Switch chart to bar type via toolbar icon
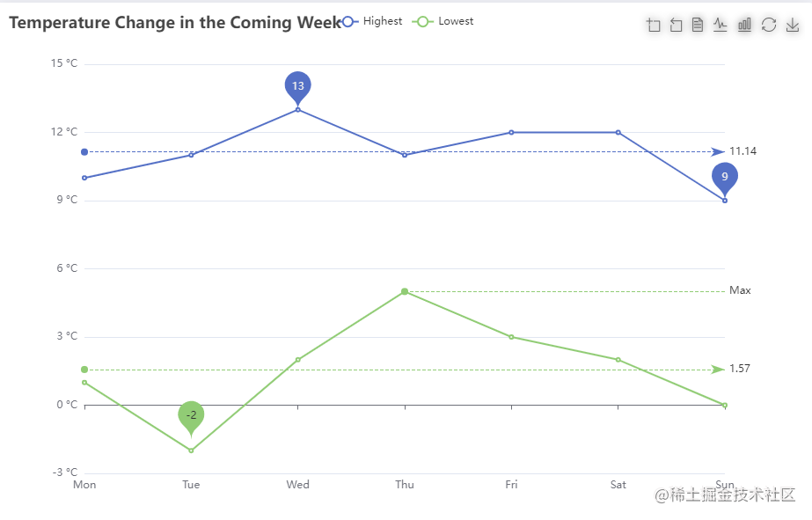 [743, 25]
